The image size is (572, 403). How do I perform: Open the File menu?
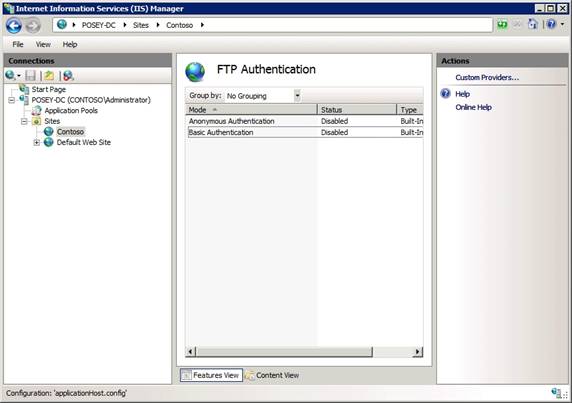click(x=18, y=44)
